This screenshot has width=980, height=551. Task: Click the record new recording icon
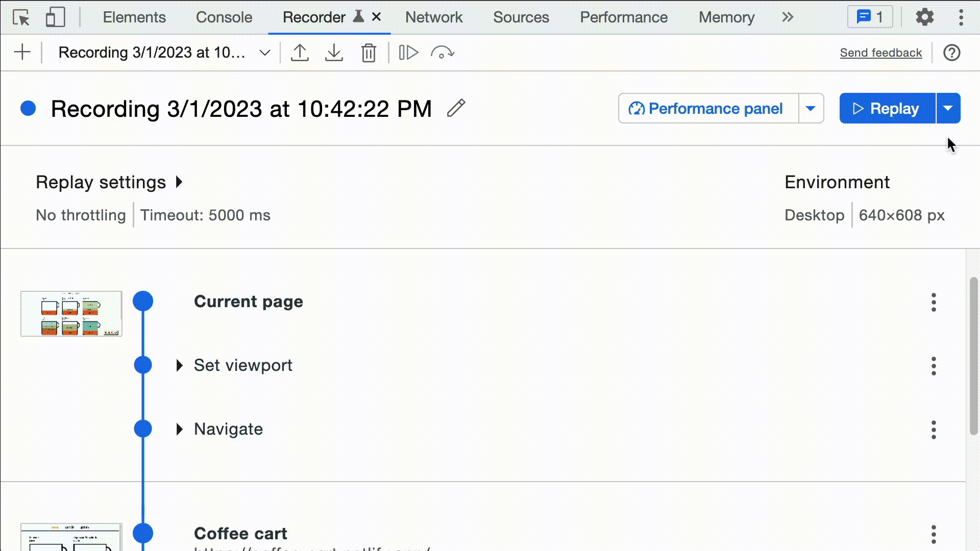pos(22,53)
